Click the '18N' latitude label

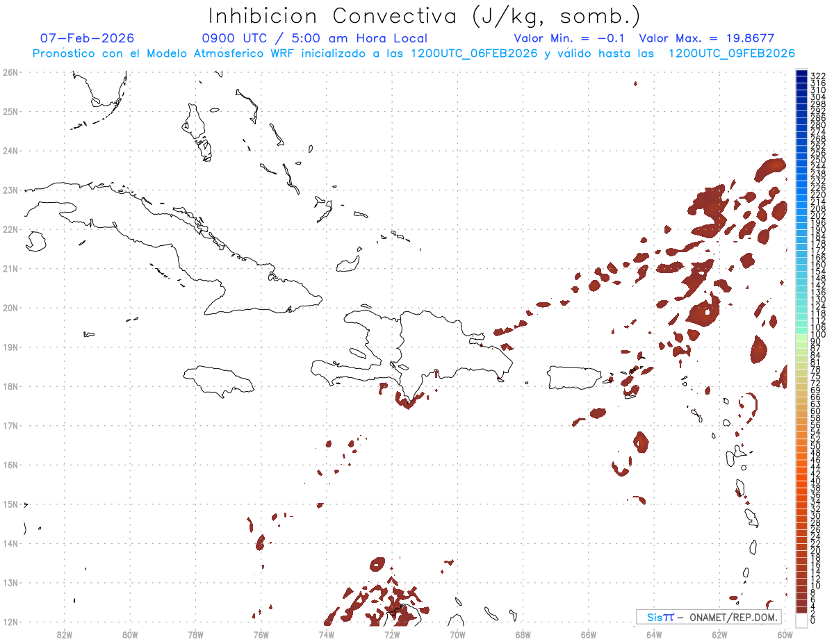coord(10,386)
